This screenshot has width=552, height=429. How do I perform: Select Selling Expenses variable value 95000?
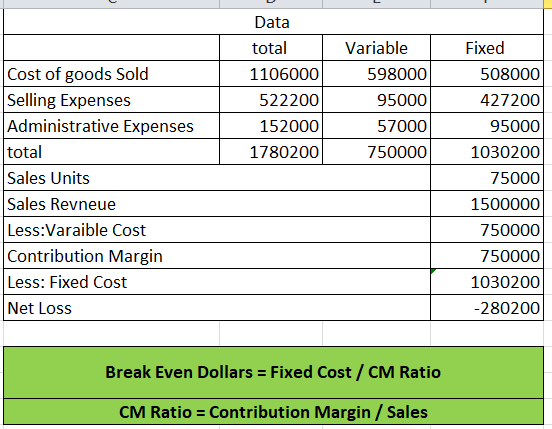tap(376, 100)
